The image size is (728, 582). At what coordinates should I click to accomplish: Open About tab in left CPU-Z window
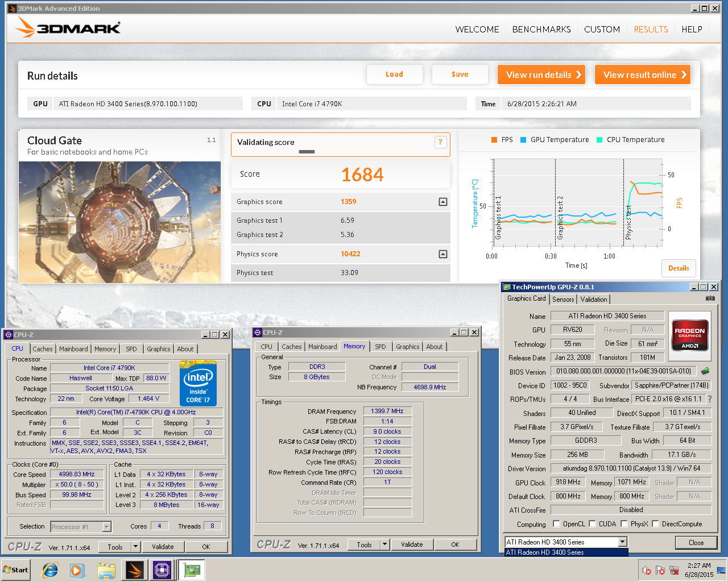185,349
